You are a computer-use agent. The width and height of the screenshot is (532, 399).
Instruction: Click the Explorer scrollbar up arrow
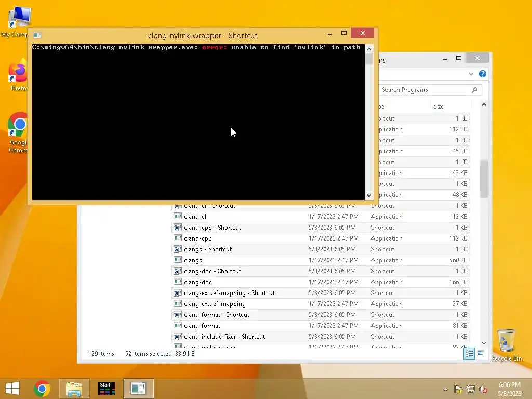point(484,105)
